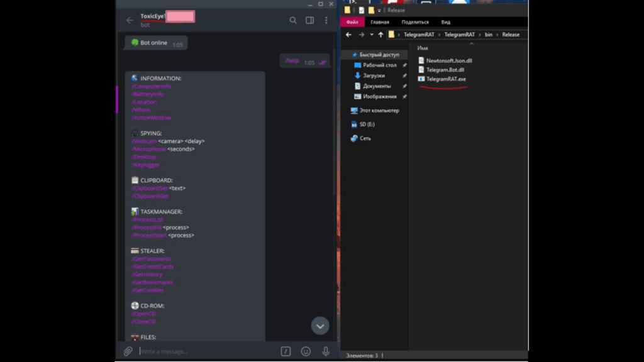
Task: Click the /ActiveWindow command link
Action: click(152, 118)
